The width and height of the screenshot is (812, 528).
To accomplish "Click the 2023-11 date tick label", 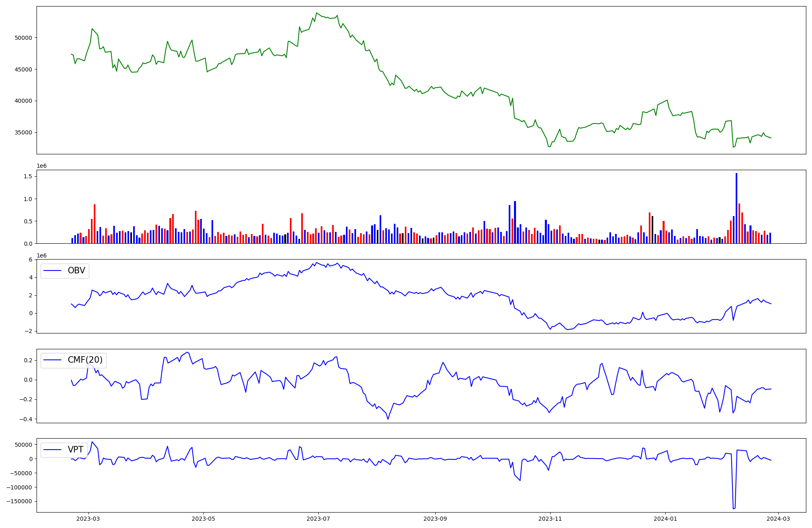I will tap(550, 519).
